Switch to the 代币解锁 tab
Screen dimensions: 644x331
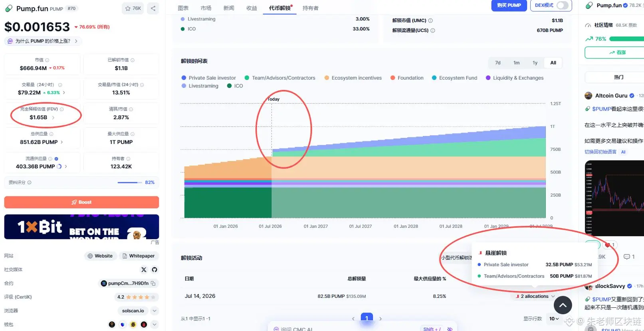280,8
